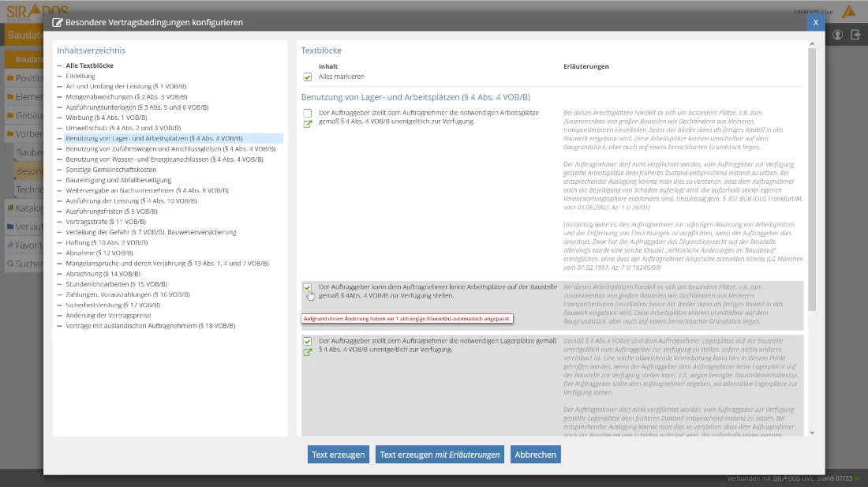Select 'Sicherheitsleistung (§ 17 VOB/B)' entry

(x=113, y=305)
